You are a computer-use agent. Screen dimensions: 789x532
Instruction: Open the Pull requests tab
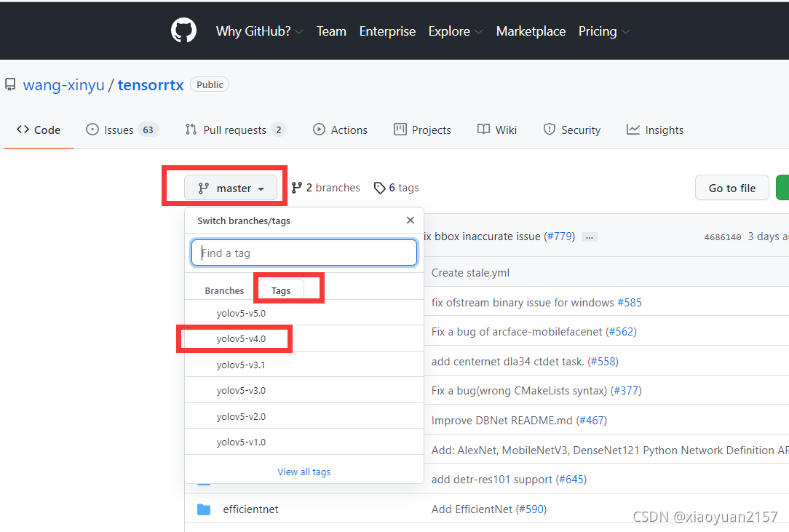coord(236,130)
